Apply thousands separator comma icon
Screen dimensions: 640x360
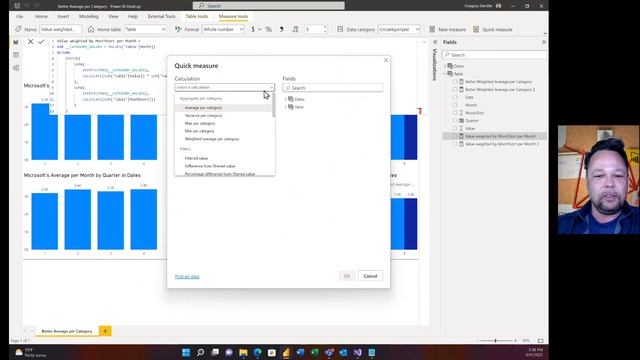tap(282, 29)
